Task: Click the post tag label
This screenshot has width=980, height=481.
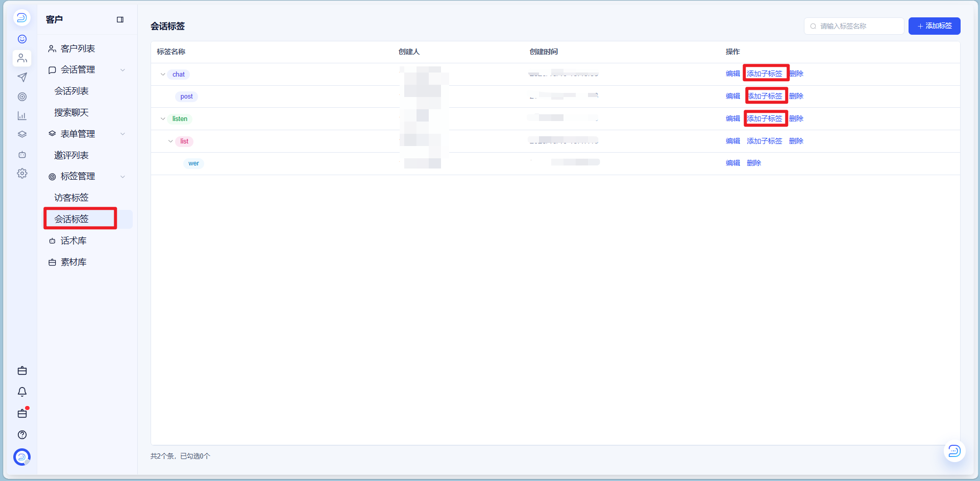Action: click(186, 97)
